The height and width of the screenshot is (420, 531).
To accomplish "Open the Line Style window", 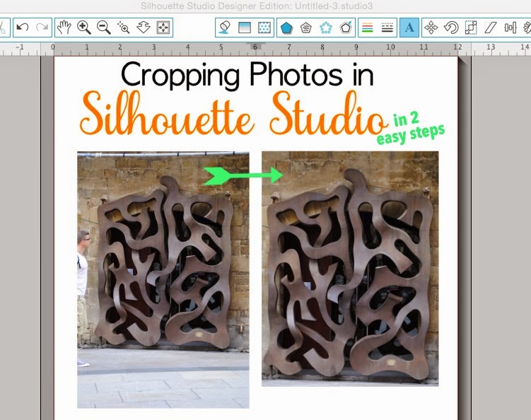I will point(387,28).
